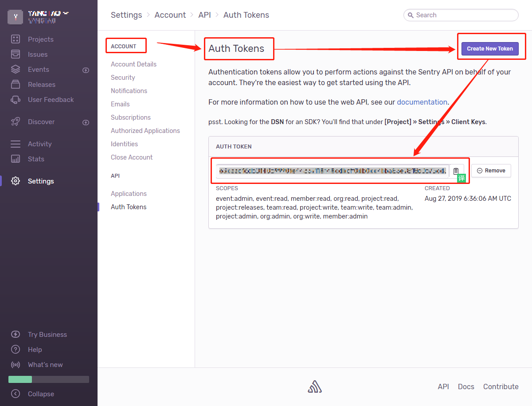Open the API Applications page
The image size is (532, 406).
[x=129, y=194]
